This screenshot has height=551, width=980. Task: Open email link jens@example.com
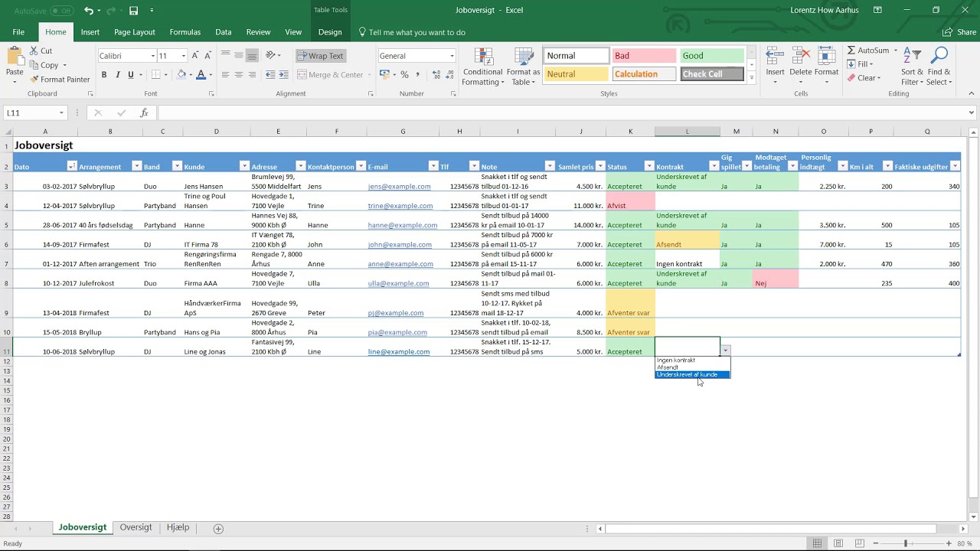point(399,187)
